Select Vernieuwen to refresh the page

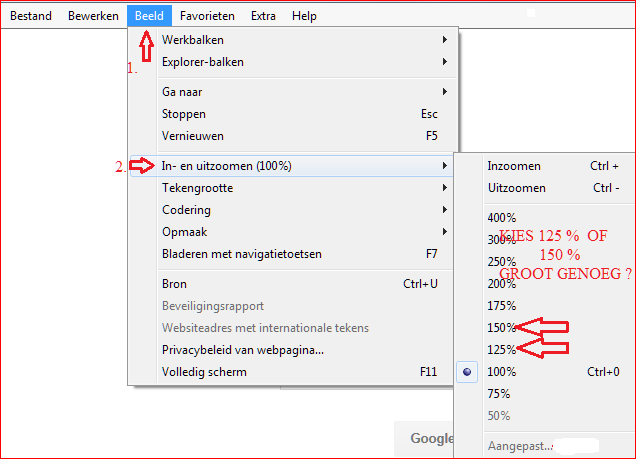pos(193,136)
